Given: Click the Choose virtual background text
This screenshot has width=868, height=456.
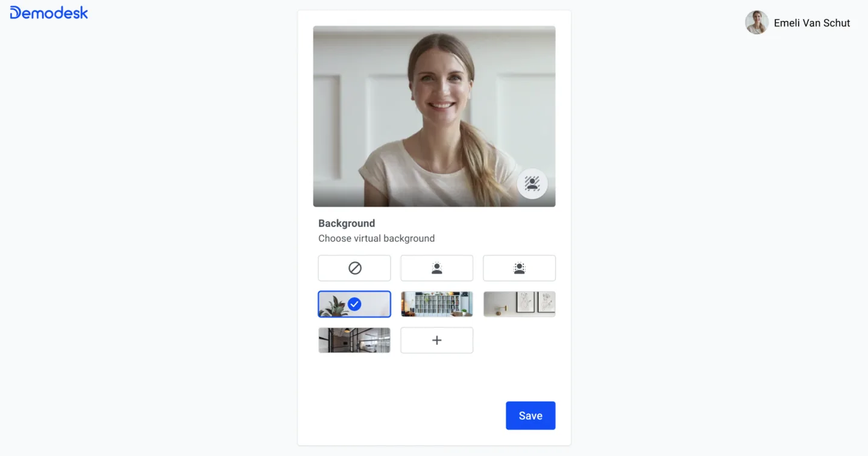Looking at the screenshot, I should click(x=376, y=239).
